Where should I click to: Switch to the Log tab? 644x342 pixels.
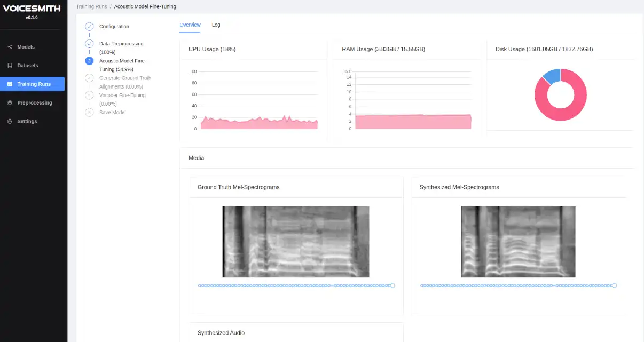click(216, 25)
